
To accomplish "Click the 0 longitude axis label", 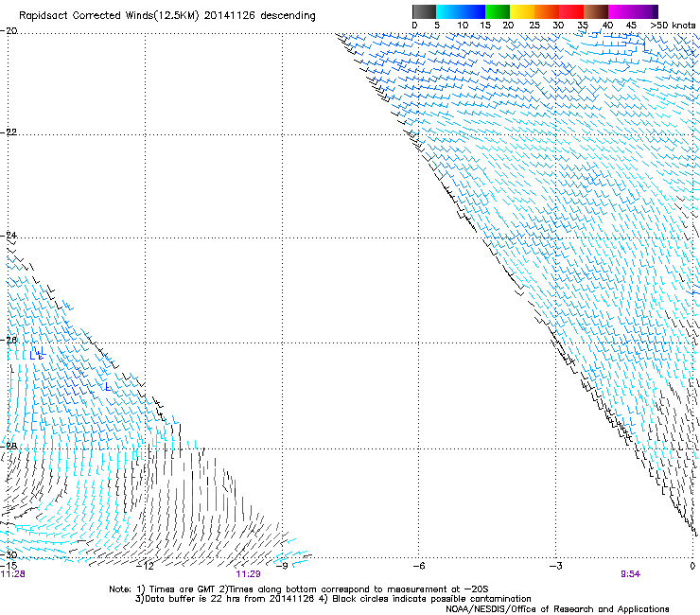I will (x=692, y=566).
